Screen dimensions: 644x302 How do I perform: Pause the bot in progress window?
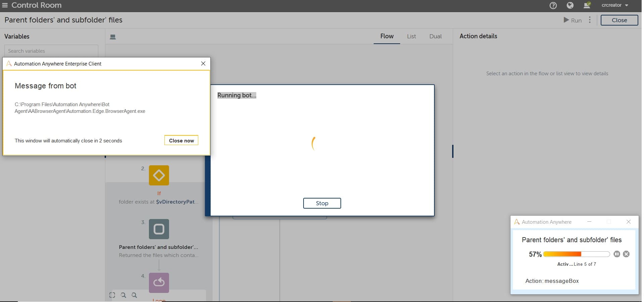pyautogui.click(x=617, y=254)
